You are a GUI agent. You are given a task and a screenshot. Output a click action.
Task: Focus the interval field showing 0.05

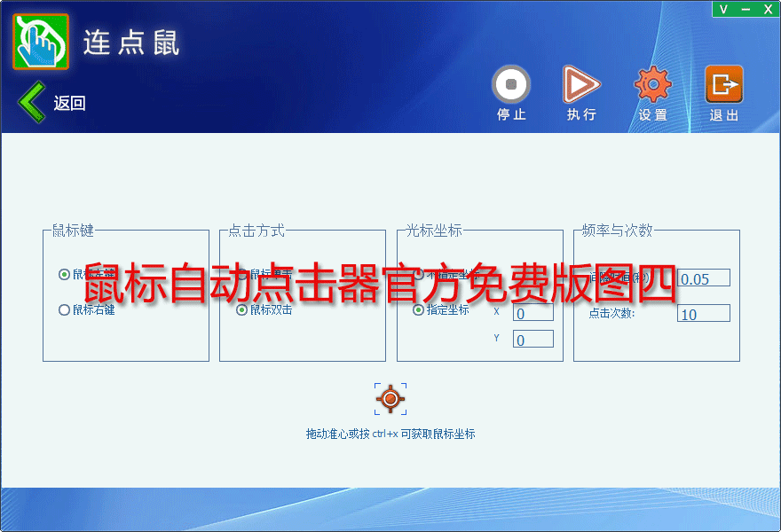pos(703,278)
